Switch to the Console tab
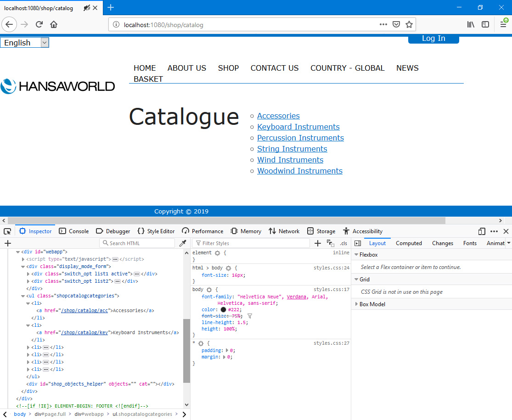 tap(74, 231)
